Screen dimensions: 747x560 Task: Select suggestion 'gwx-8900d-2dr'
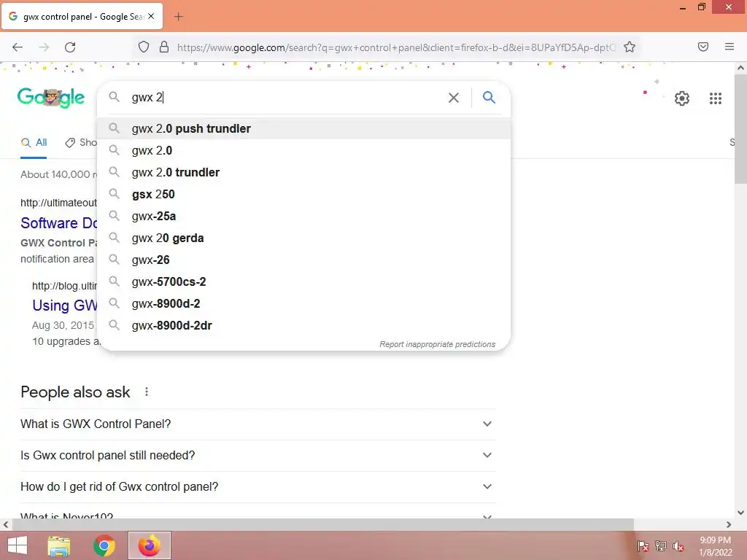[303, 326]
